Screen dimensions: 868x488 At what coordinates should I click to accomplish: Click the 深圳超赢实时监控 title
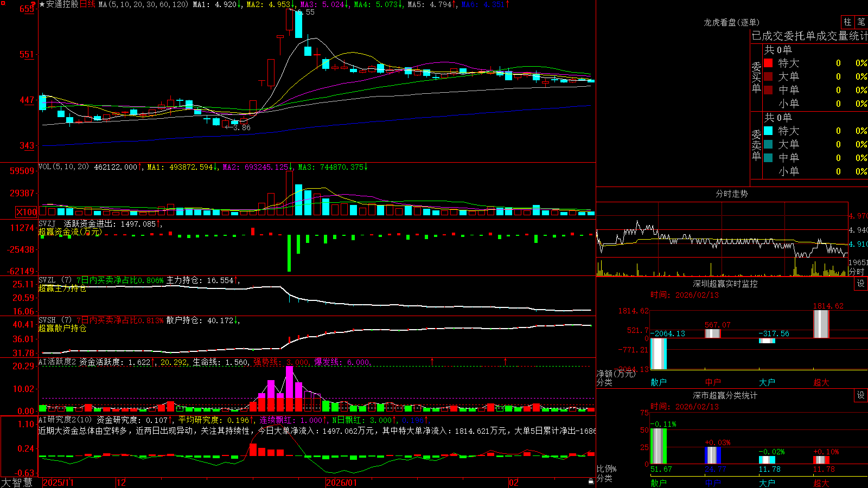tap(725, 284)
